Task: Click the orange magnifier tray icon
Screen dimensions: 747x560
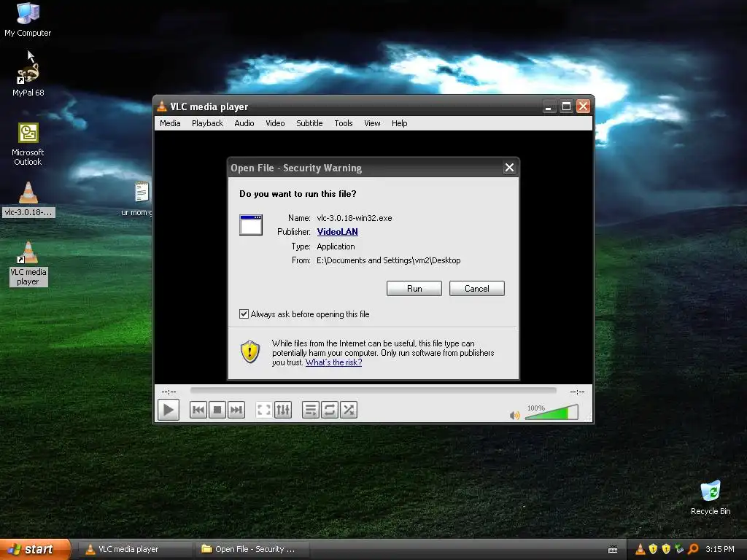Action: [x=693, y=549]
